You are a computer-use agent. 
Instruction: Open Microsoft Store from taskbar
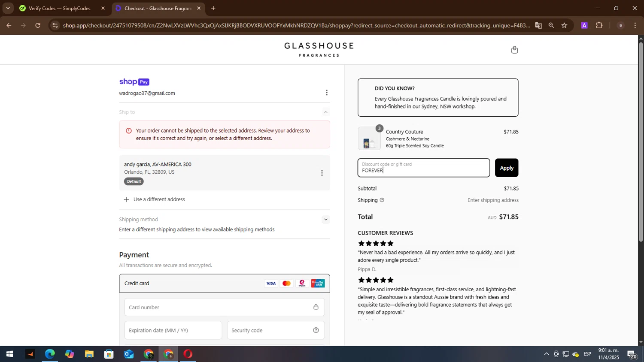click(109, 354)
